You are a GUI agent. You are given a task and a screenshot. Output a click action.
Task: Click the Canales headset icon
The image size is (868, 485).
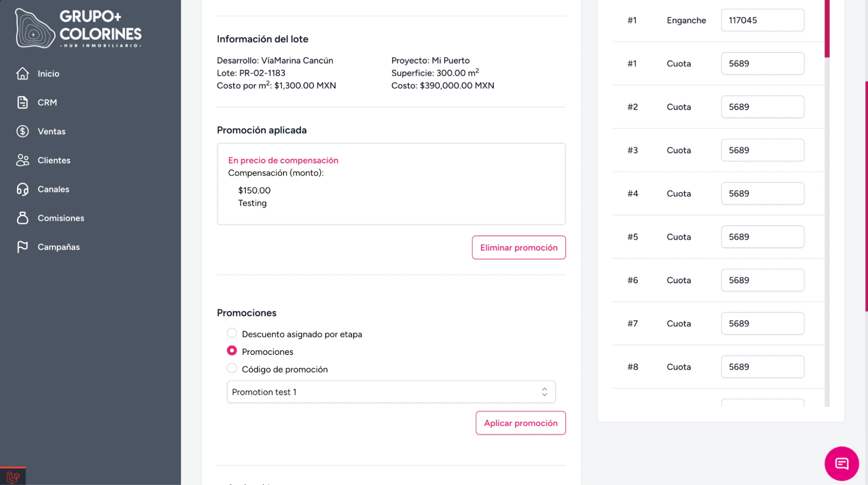point(23,189)
